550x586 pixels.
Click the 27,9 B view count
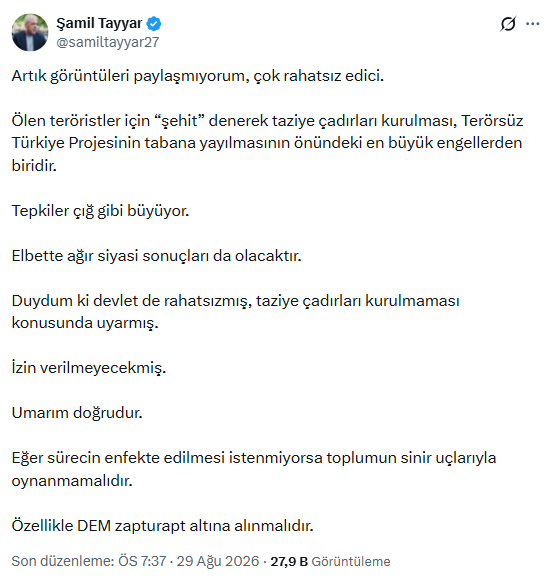tap(289, 561)
